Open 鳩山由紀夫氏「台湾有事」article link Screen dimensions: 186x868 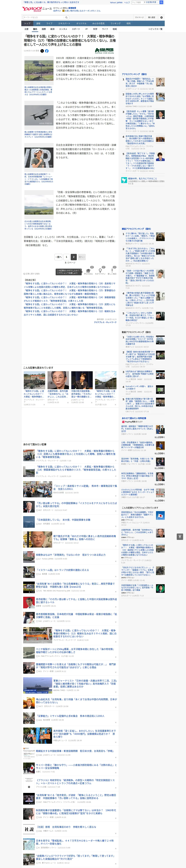point(76,701)
